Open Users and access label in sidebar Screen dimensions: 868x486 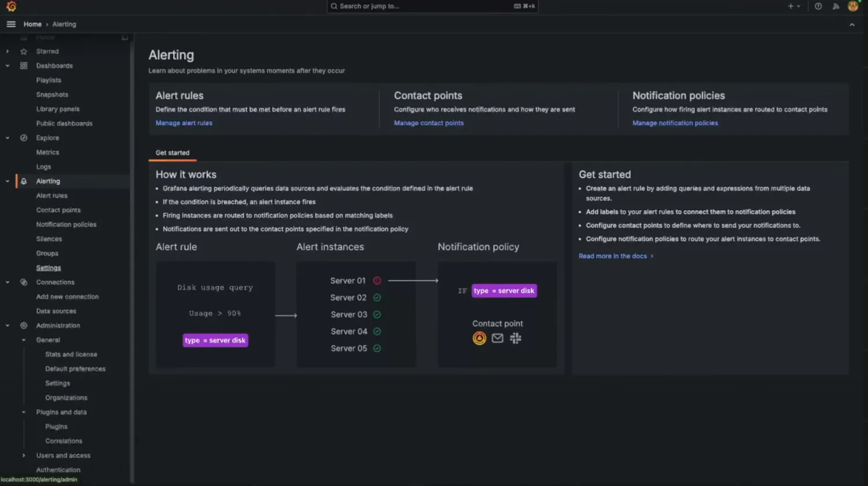[x=64, y=456]
